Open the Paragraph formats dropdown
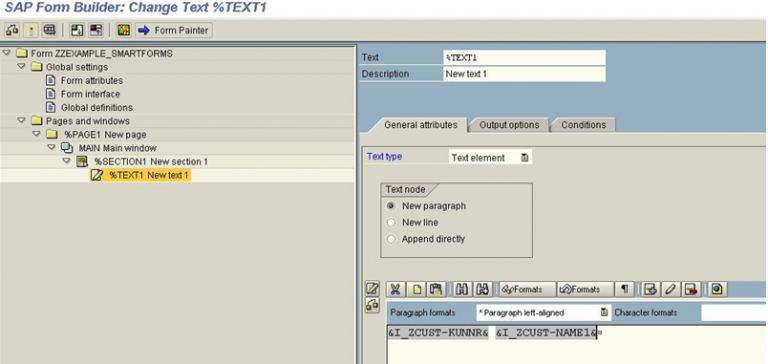Screen dimensions: 768x364 (x=604, y=312)
